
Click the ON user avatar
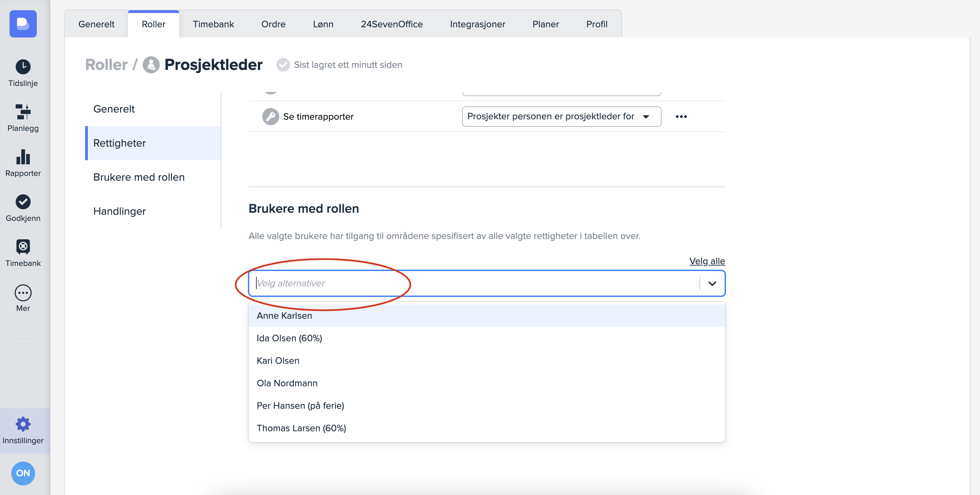[x=23, y=473]
